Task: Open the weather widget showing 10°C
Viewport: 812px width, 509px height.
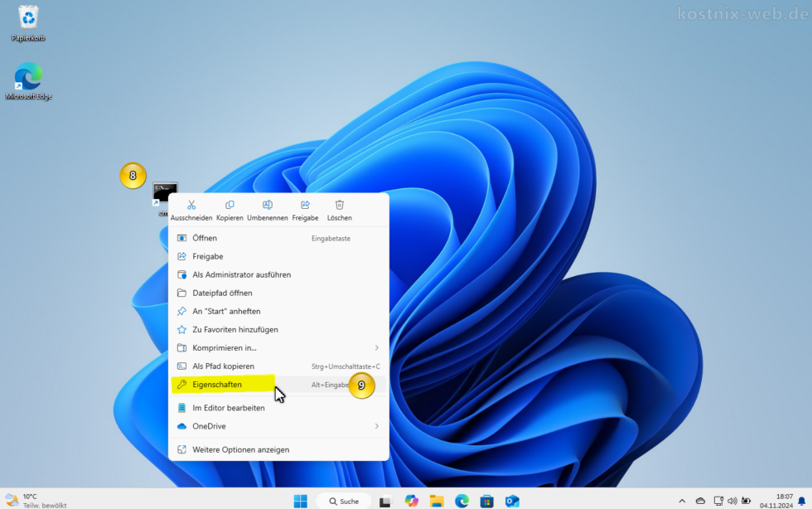Action: tap(36, 501)
